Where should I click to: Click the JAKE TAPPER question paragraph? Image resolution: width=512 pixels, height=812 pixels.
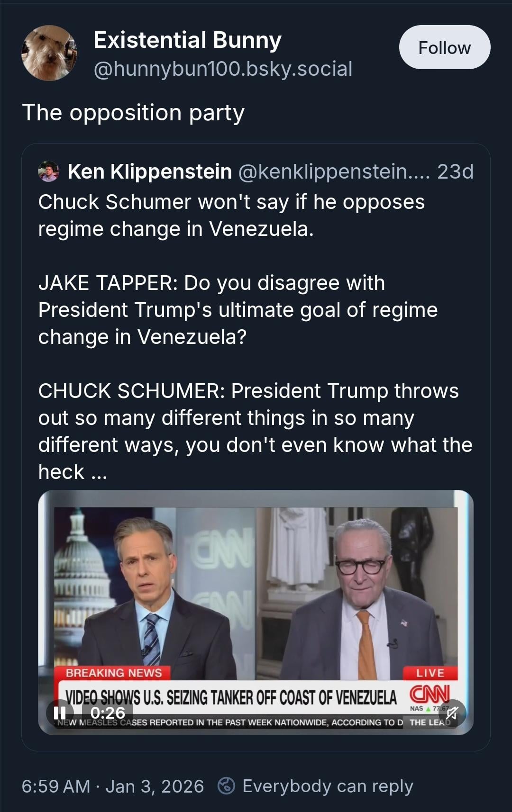(238, 310)
